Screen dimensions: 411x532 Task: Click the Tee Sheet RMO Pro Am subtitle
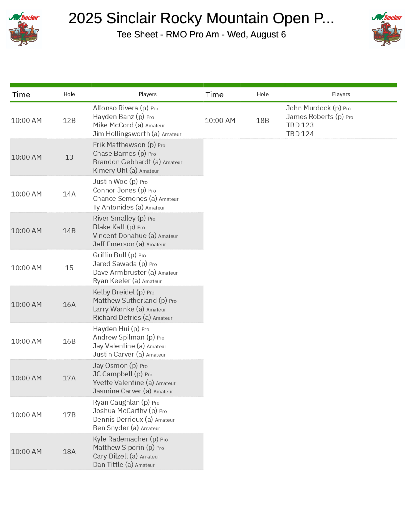click(201, 35)
